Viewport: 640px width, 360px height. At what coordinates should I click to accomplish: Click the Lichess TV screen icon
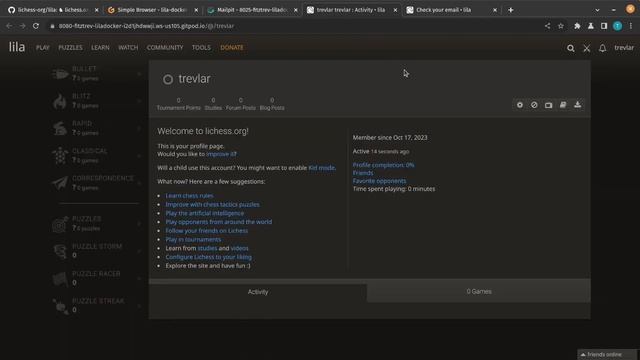point(549,105)
